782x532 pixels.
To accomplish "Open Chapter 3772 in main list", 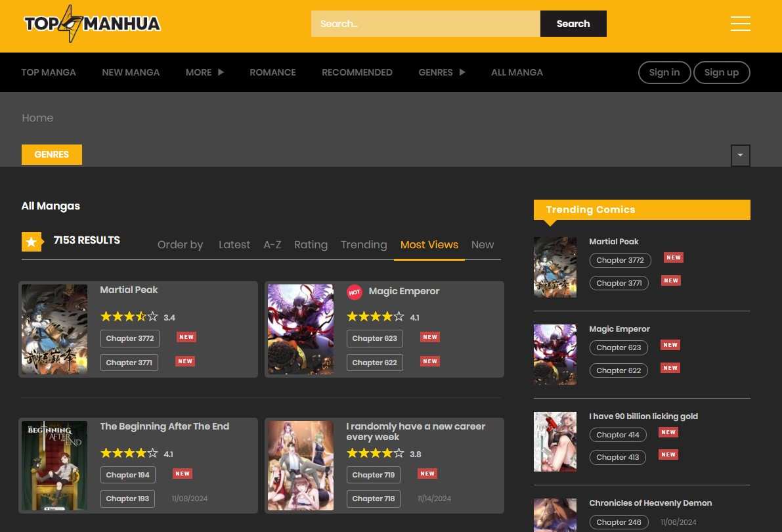I will tap(129, 338).
